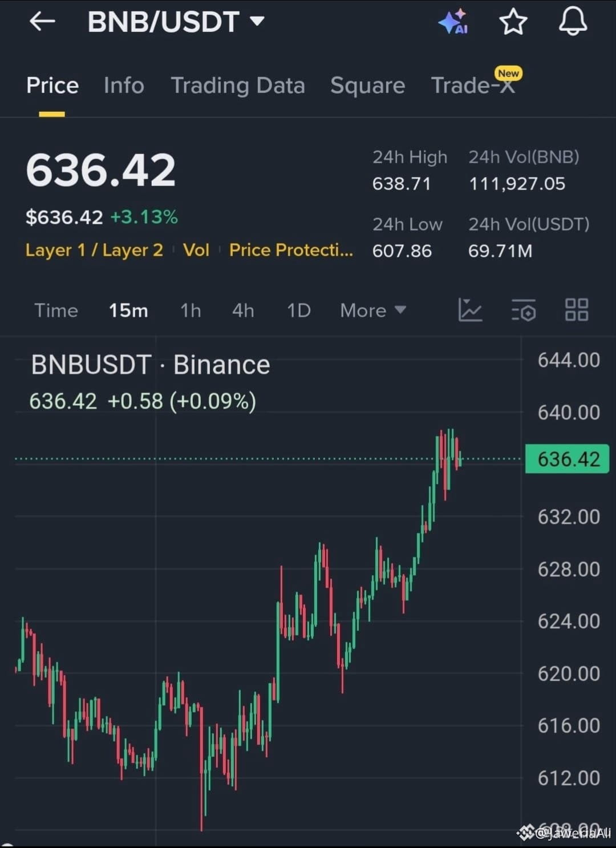Tap the Price Protecti... tag

(291, 250)
